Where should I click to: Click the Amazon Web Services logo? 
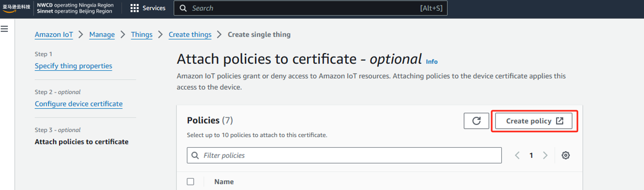(x=16, y=8)
